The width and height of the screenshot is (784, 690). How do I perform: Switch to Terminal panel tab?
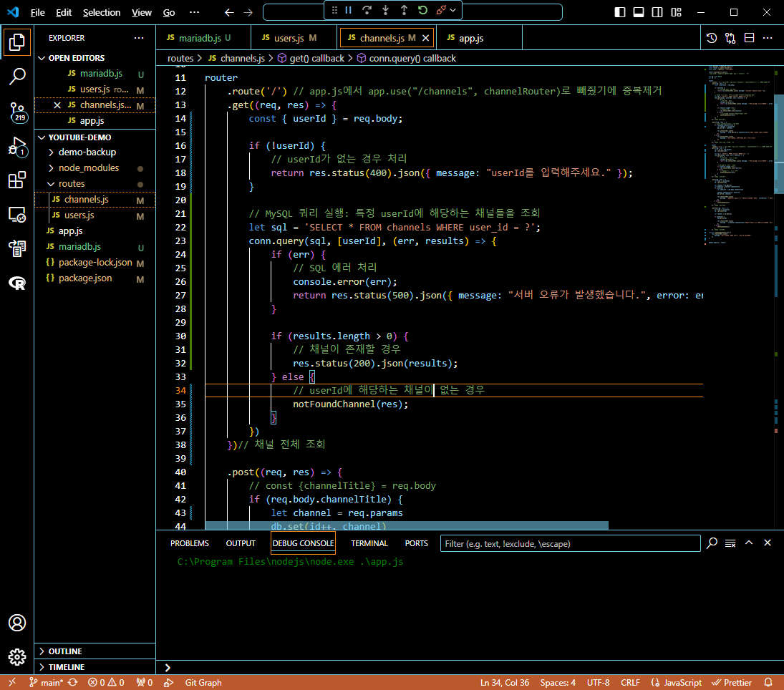coord(369,543)
